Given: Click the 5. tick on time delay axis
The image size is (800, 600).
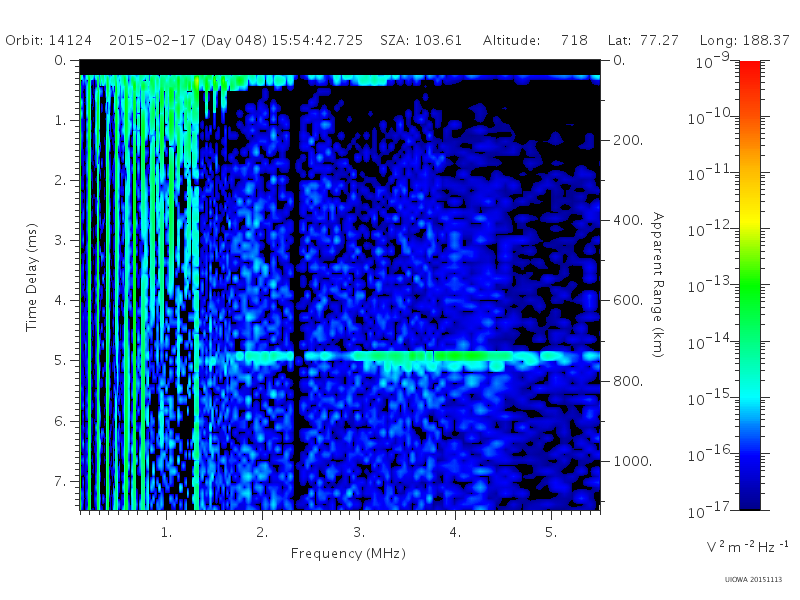Looking at the screenshot, I should (x=60, y=360).
